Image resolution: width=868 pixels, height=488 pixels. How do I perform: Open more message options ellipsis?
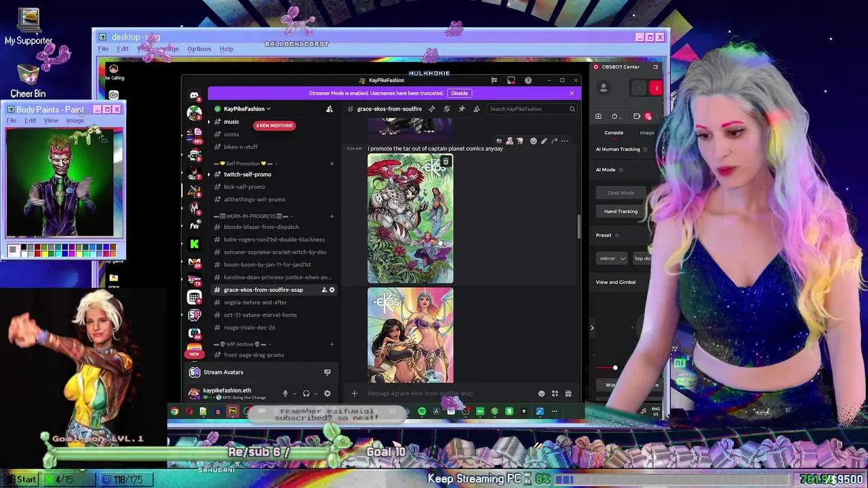coord(564,141)
